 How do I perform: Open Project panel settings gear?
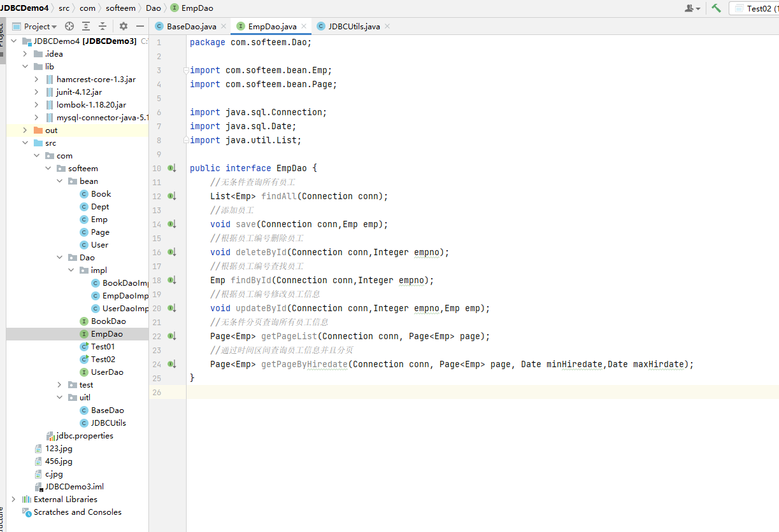click(124, 26)
